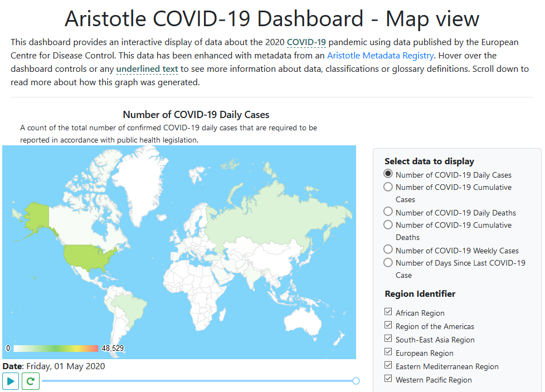
Task: Choose Number of COVID-19 Daily Deaths
Action: (388, 212)
